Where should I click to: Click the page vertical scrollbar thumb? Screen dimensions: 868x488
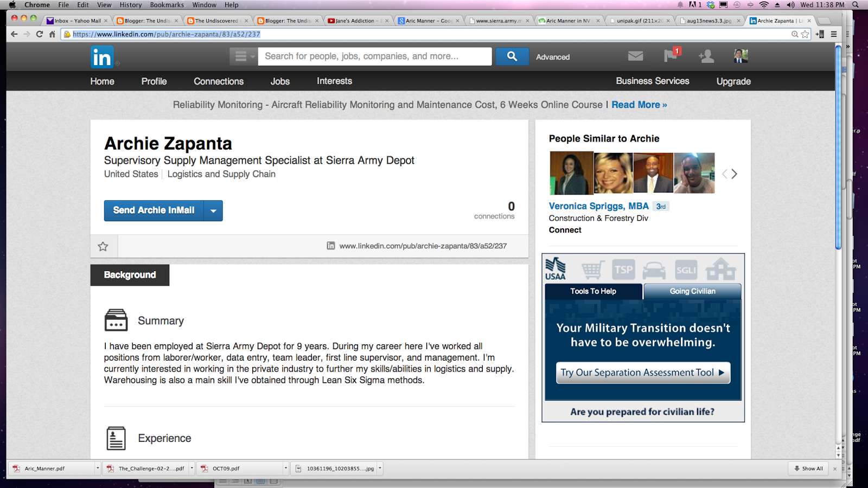838,146
